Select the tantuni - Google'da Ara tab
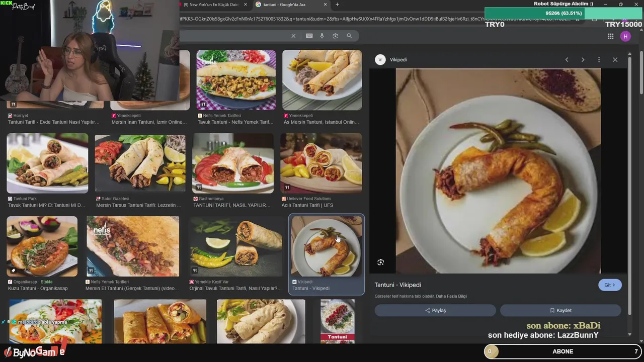 click(x=285, y=5)
